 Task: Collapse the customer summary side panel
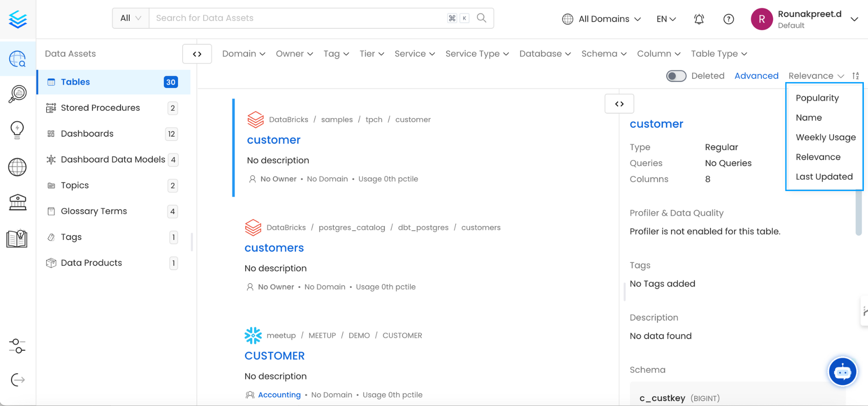tap(619, 104)
